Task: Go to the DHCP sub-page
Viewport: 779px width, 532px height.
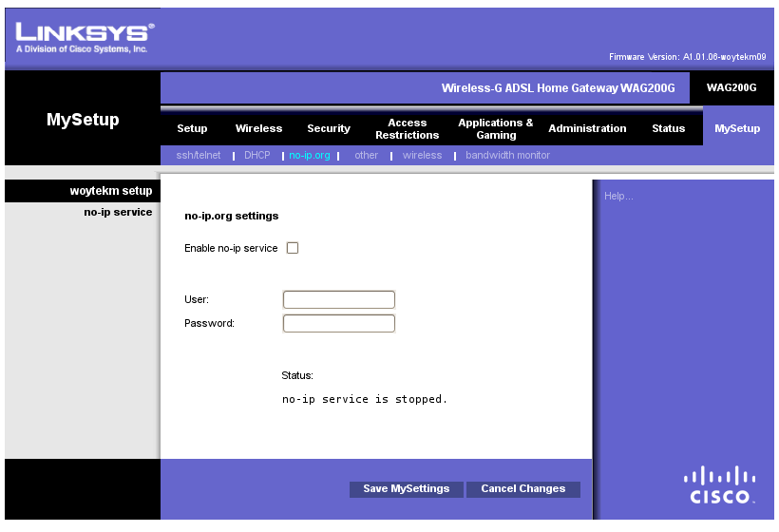Action: [x=257, y=155]
